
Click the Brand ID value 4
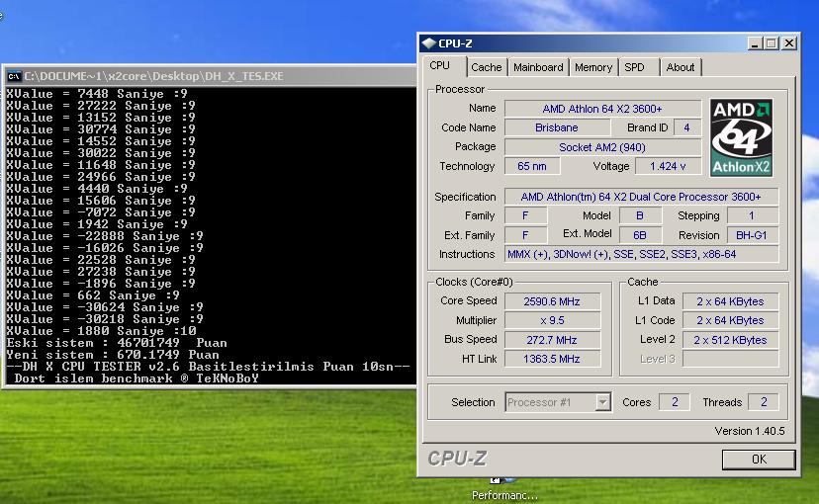[686, 127]
